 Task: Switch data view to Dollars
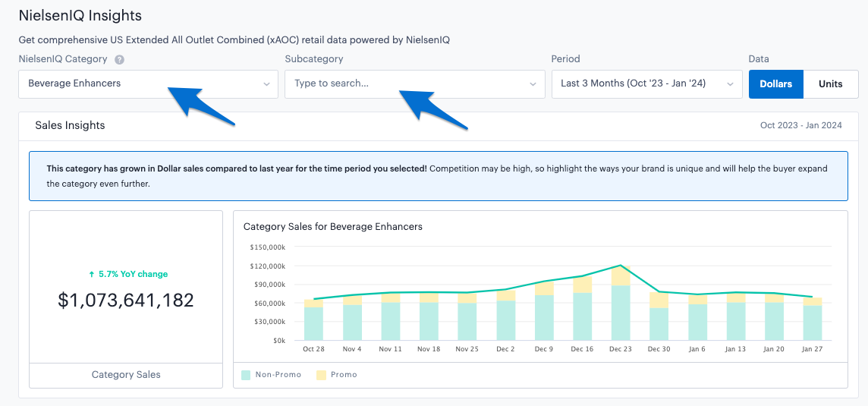click(x=776, y=84)
